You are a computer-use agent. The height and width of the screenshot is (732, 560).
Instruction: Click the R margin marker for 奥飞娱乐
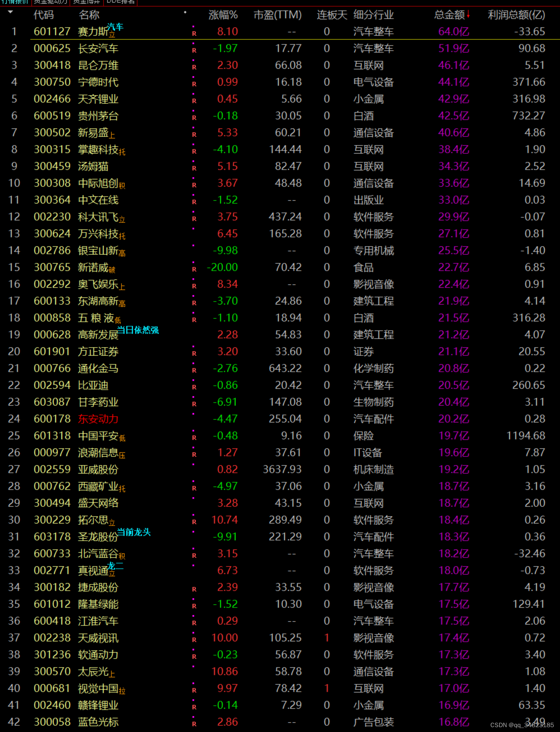pyautogui.click(x=194, y=286)
